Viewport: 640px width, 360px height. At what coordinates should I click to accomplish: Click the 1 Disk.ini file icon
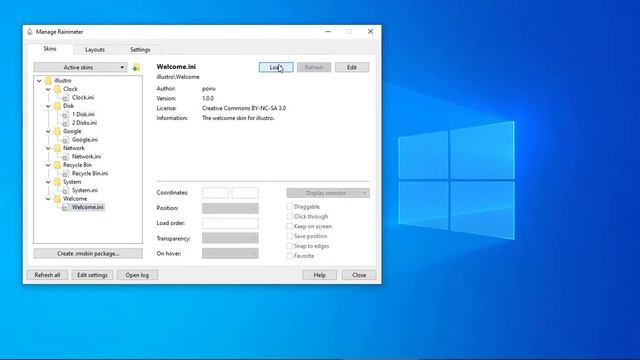click(65, 114)
